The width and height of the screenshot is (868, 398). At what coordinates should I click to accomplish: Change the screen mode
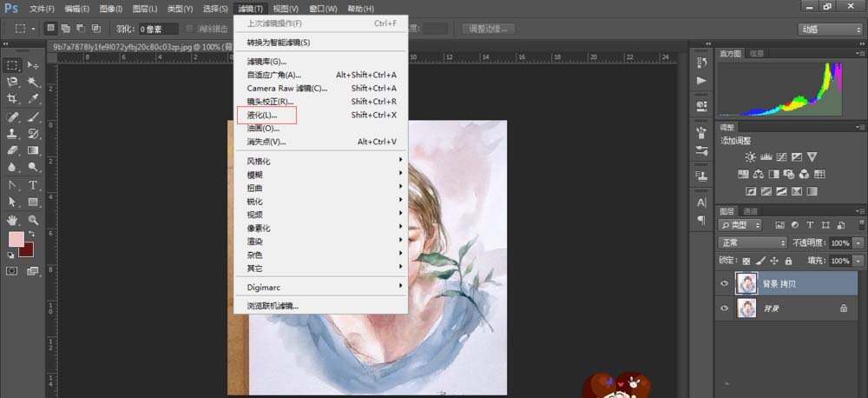[33, 271]
